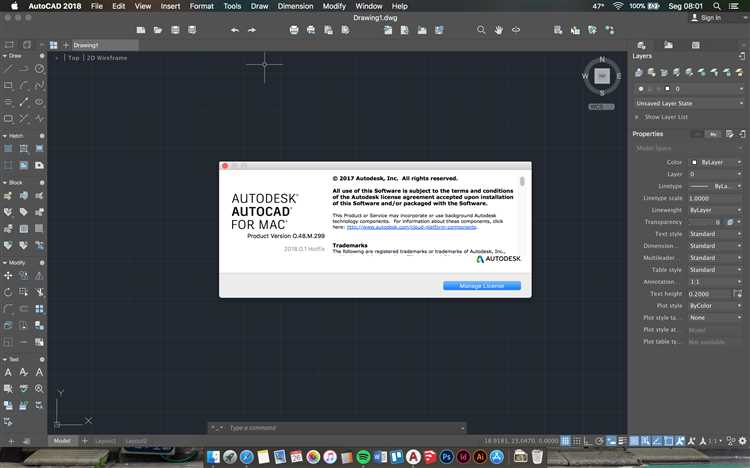Collapse the Draw tool section
The image size is (750, 468).
tap(4, 56)
